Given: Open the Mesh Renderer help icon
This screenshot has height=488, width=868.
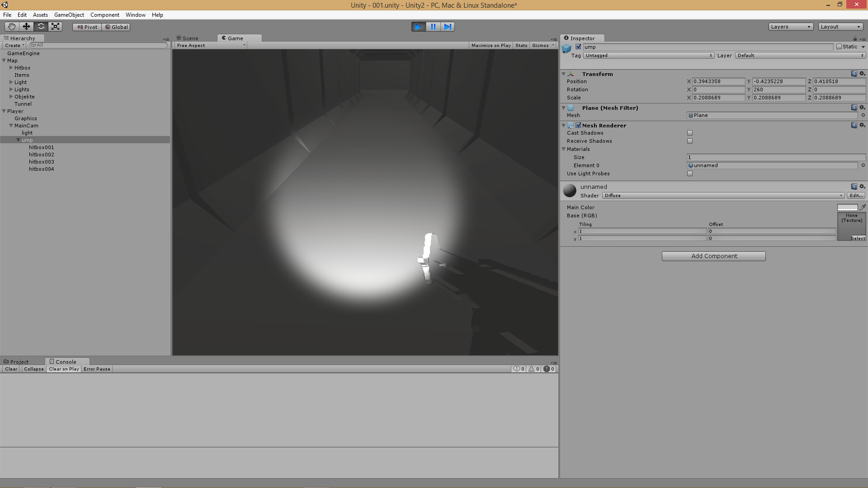Looking at the screenshot, I should tap(854, 125).
